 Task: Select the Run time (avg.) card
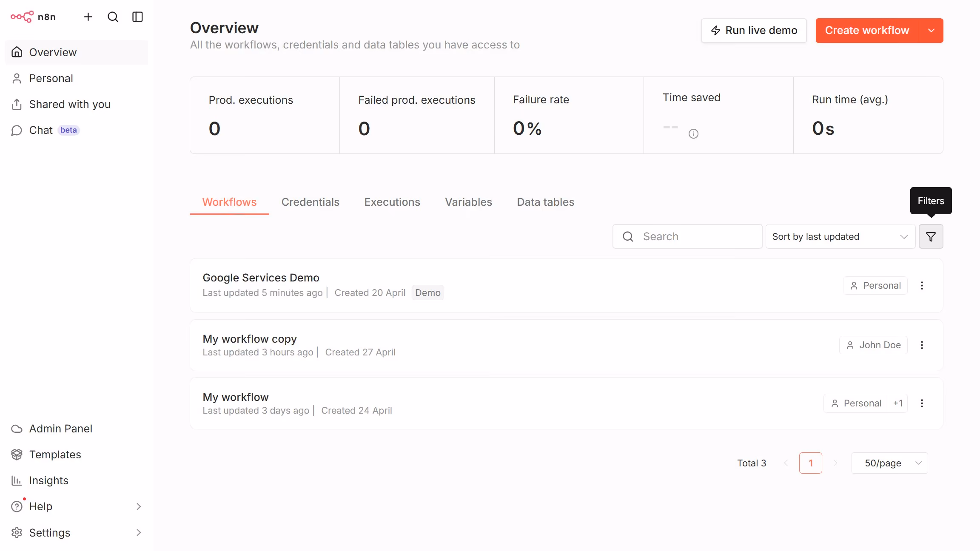click(868, 115)
